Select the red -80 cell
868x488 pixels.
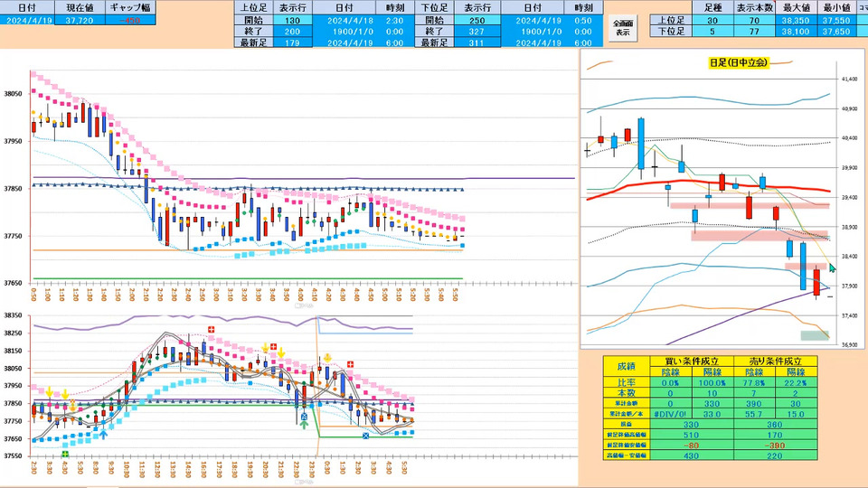(x=692, y=446)
